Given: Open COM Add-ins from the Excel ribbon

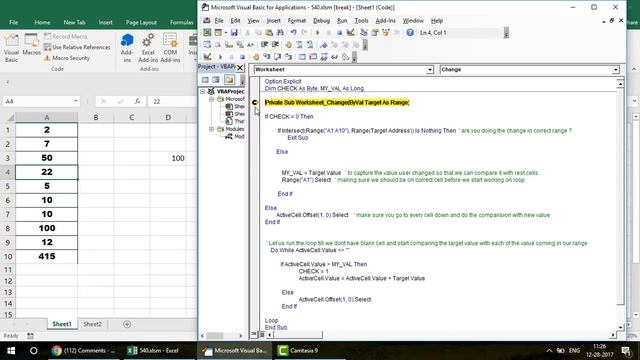Looking at the screenshot, I should [x=170, y=48].
